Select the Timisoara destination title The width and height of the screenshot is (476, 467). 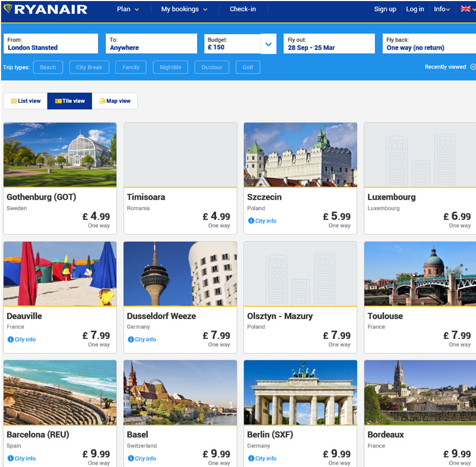[146, 197]
